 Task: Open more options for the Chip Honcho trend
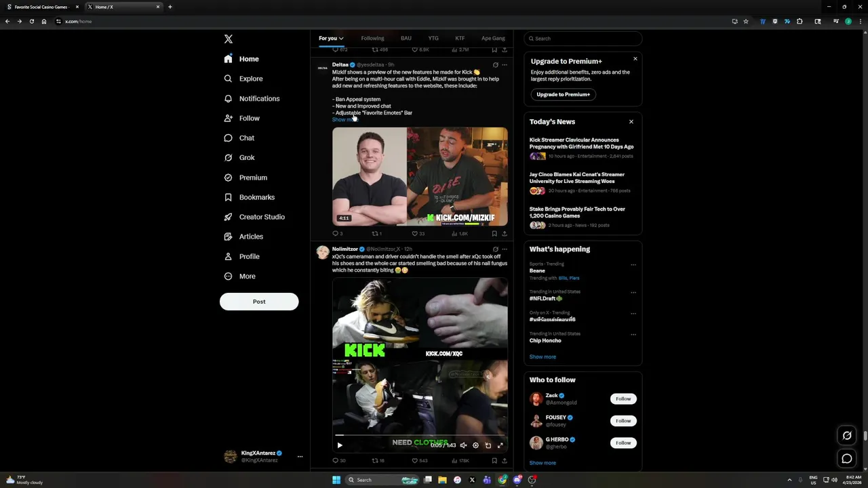click(x=633, y=335)
